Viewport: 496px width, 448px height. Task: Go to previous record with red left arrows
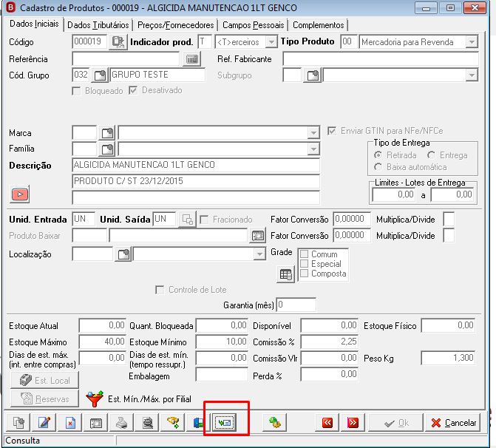(x=327, y=423)
